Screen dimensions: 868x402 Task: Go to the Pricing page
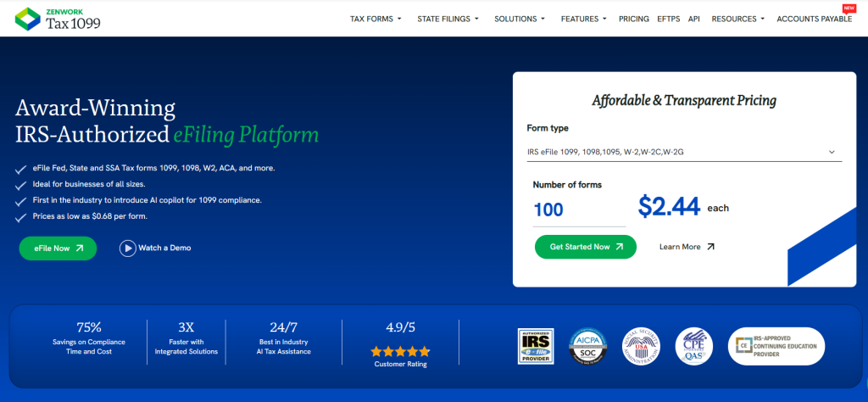[634, 19]
